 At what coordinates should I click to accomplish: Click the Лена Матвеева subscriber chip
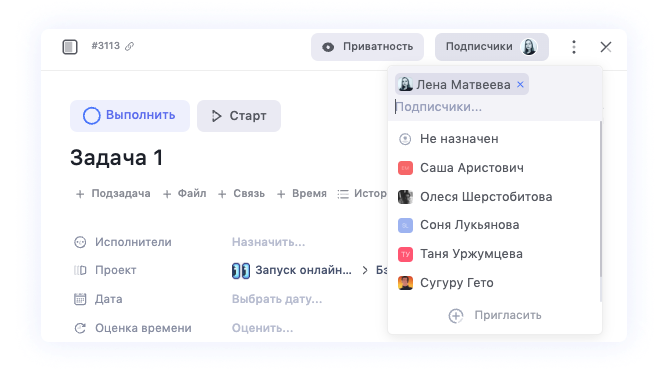[x=462, y=84]
